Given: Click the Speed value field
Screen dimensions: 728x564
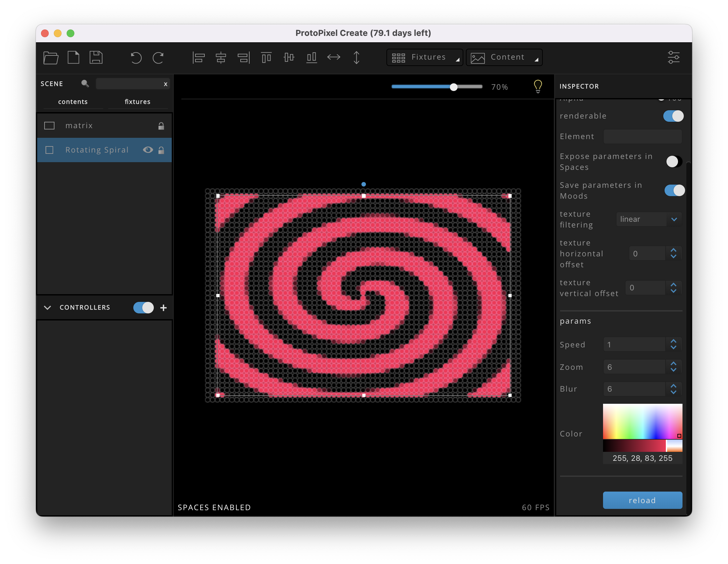Looking at the screenshot, I should pyautogui.click(x=634, y=344).
